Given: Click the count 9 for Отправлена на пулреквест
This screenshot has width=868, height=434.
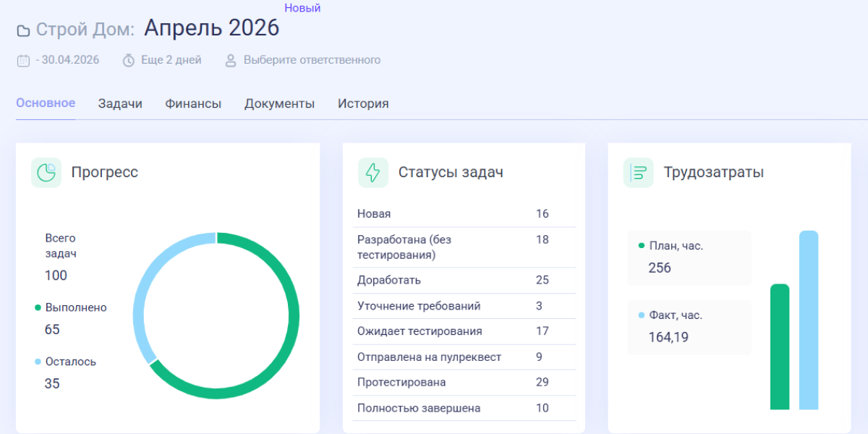Looking at the screenshot, I should tap(539, 357).
